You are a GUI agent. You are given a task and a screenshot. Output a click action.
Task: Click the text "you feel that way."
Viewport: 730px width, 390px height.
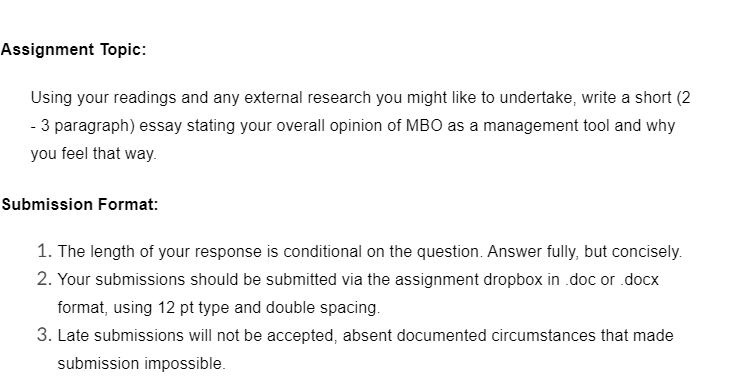[x=94, y=154]
